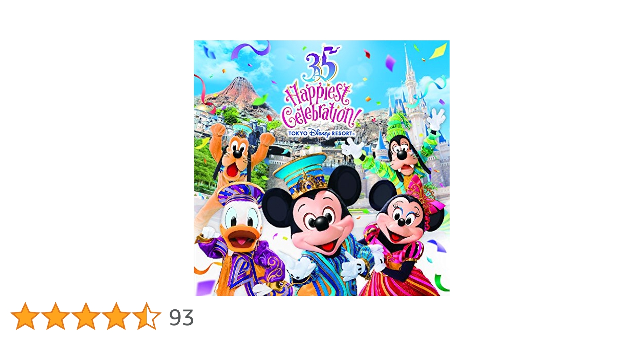Click the first rating star
Screen dimensions: 644x337
tap(25, 316)
